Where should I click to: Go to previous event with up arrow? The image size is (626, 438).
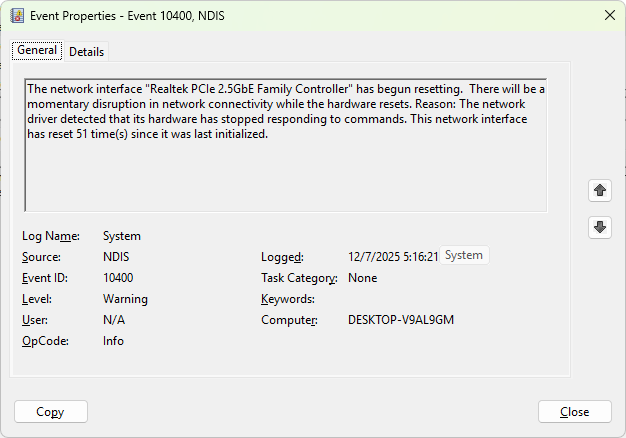tap(600, 190)
